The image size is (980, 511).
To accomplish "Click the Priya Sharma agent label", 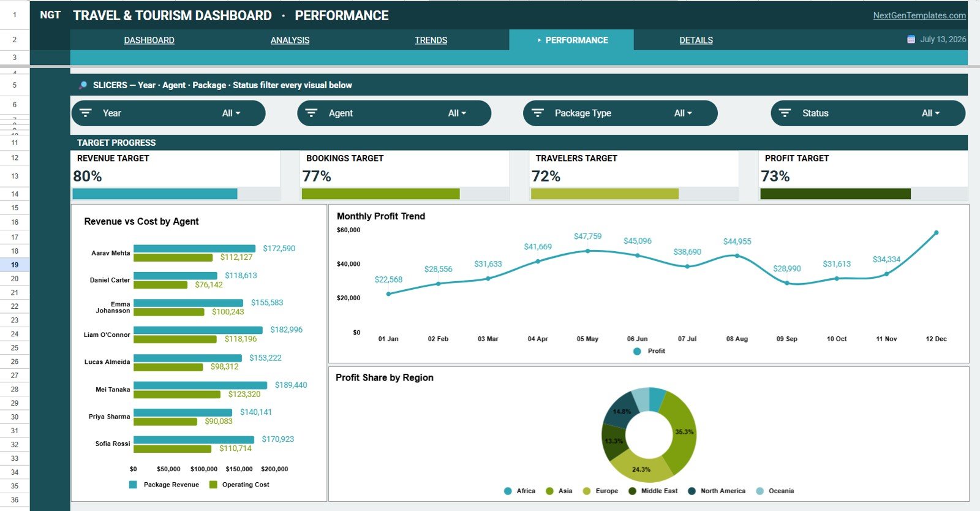I will pyautogui.click(x=109, y=417).
